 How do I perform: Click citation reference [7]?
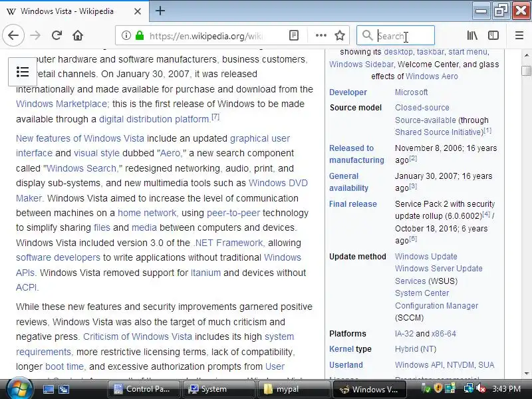pyautogui.click(x=215, y=117)
